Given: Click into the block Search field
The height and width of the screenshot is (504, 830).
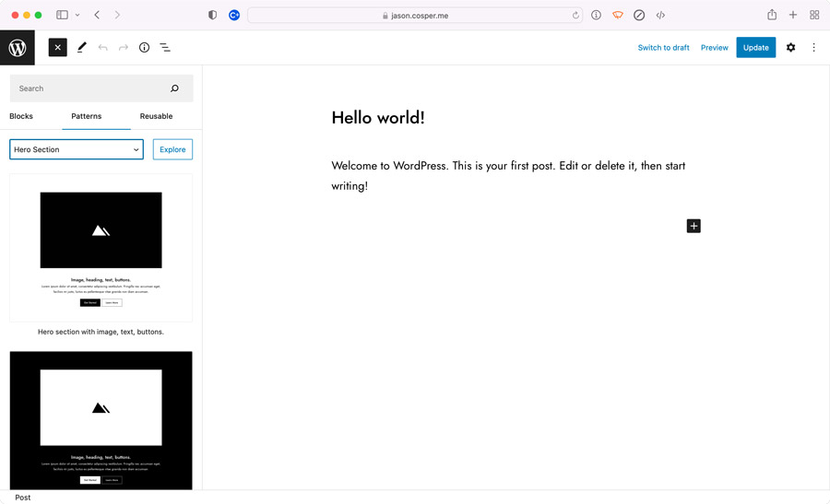Looking at the screenshot, I should point(92,88).
